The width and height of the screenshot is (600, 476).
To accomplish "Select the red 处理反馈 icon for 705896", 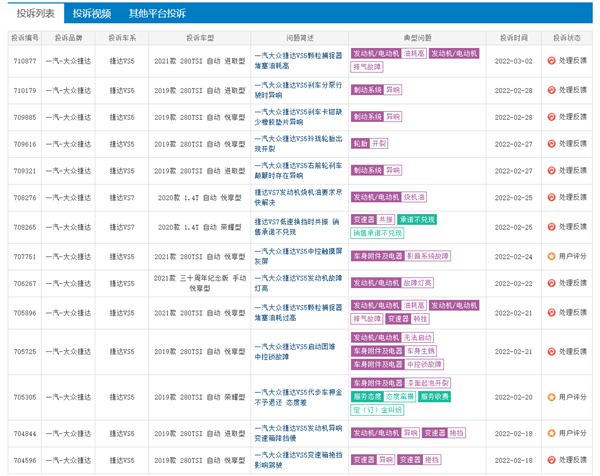I will [551, 312].
